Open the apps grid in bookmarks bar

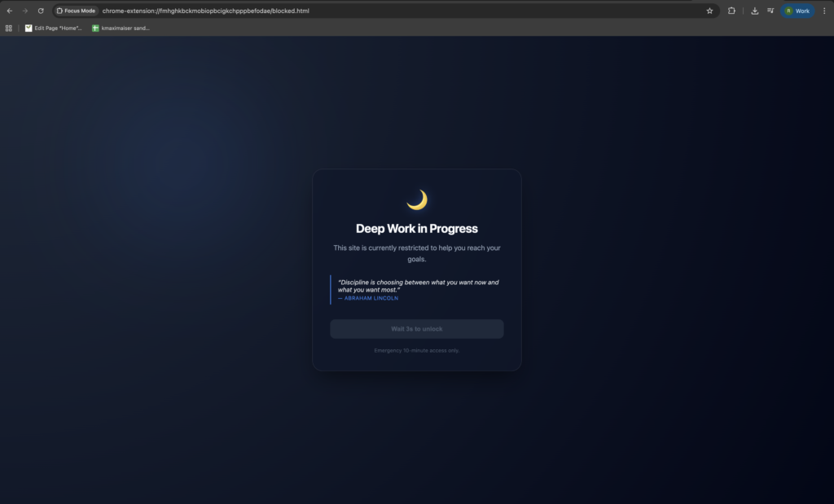pos(9,28)
